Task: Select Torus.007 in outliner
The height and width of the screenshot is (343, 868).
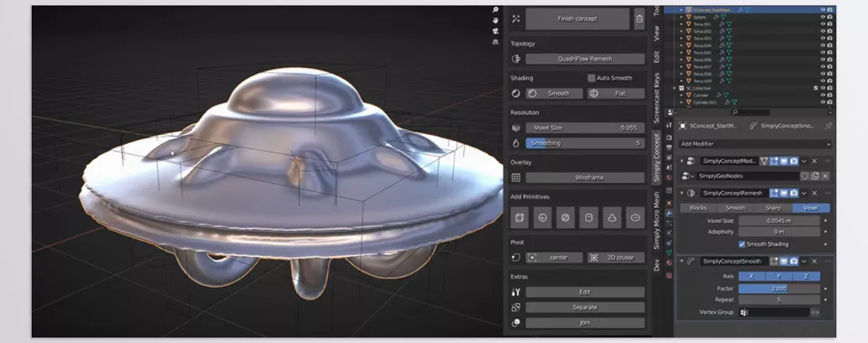Action: (702, 67)
